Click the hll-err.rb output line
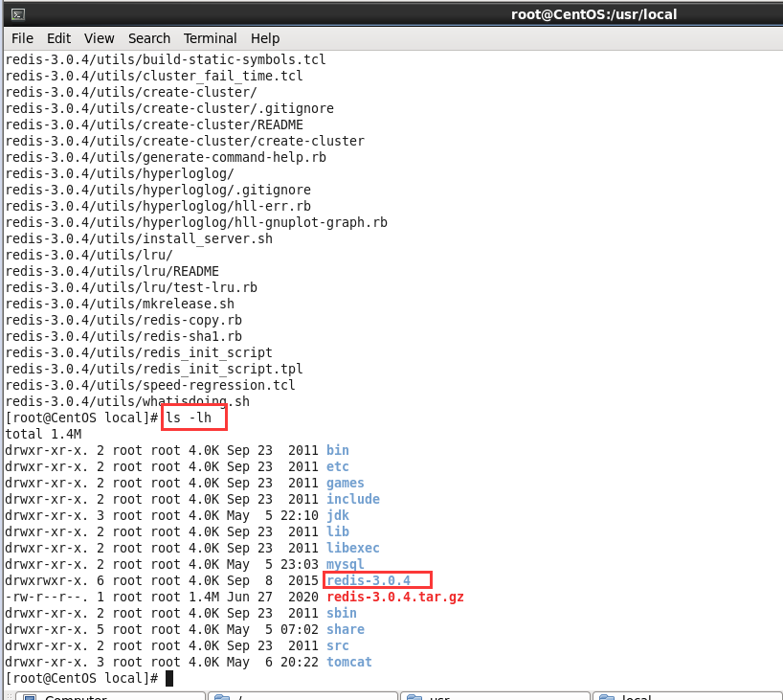Image resolution: width=783 pixels, height=700 pixels. (x=158, y=206)
